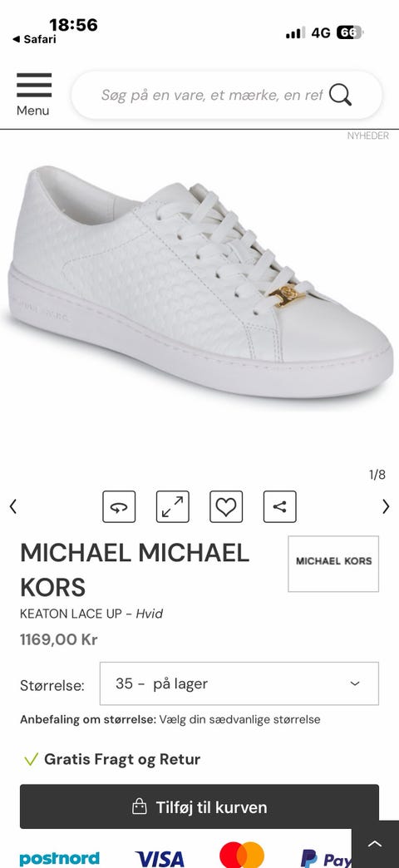
Task: Tap the postnord shipping logo
Action: coord(60,859)
